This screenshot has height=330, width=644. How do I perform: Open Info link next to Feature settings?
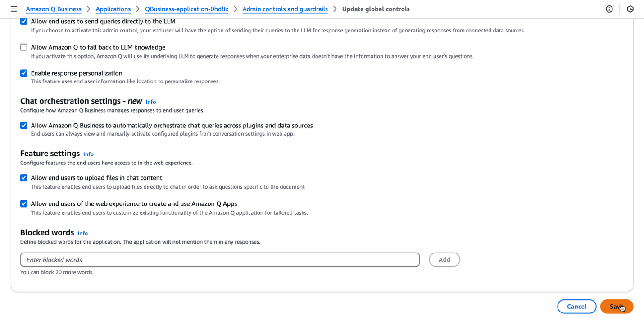click(x=88, y=154)
